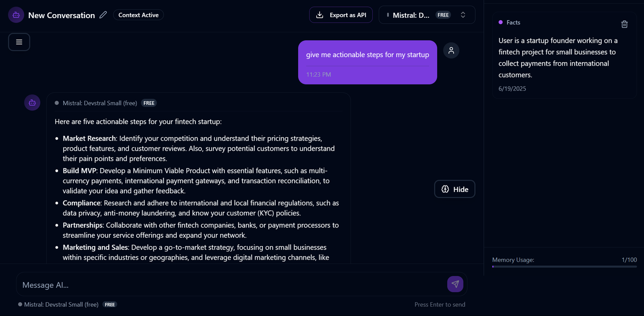Click the purple Facts category dot

click(x=501, y=22)
